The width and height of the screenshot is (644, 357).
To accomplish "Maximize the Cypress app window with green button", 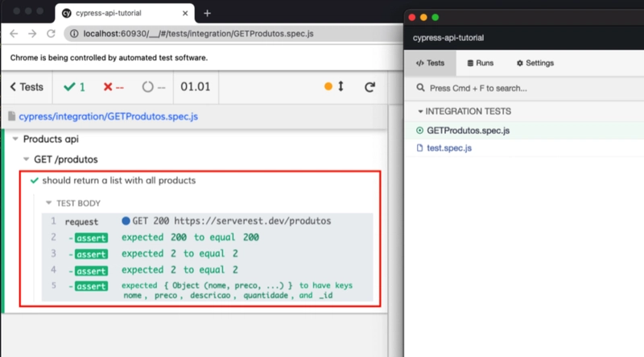I will point(436,17).
